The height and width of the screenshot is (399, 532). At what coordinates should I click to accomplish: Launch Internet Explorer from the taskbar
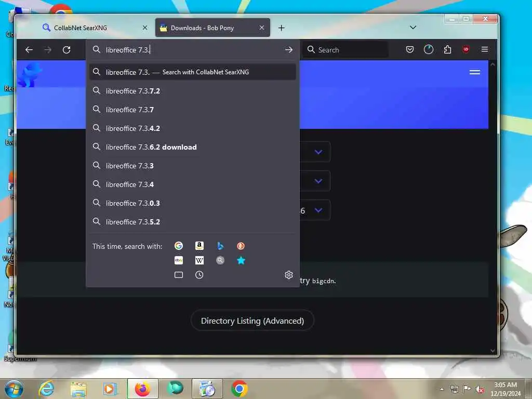(x=46, y=389)
